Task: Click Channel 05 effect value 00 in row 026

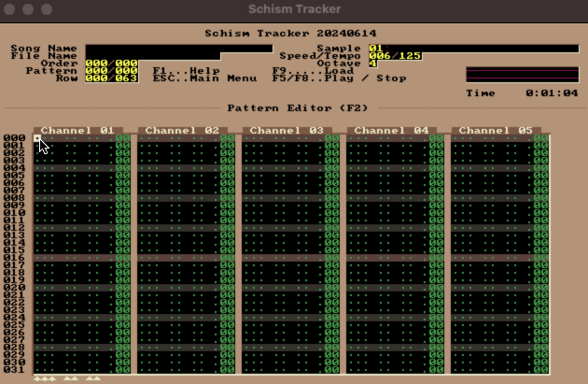Action: (x=541, y=333)
